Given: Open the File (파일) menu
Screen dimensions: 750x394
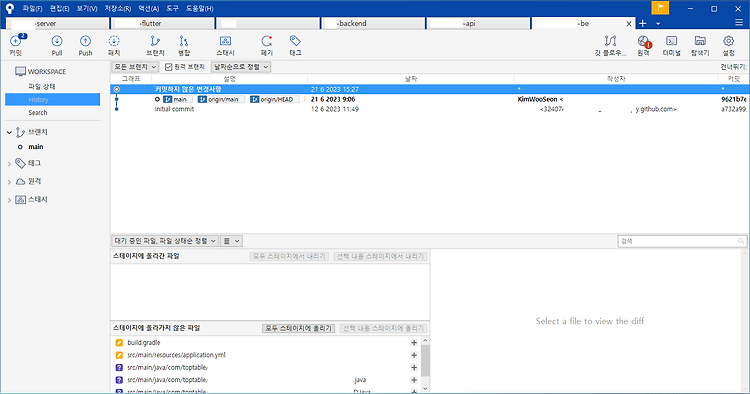Looking at the screenshot, I should pos(32,9).
